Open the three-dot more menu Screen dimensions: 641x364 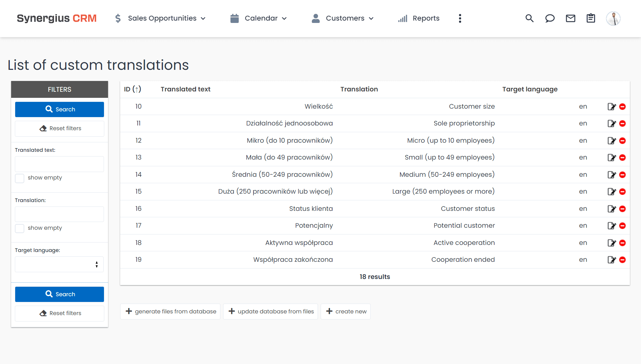tap(460, 18)
